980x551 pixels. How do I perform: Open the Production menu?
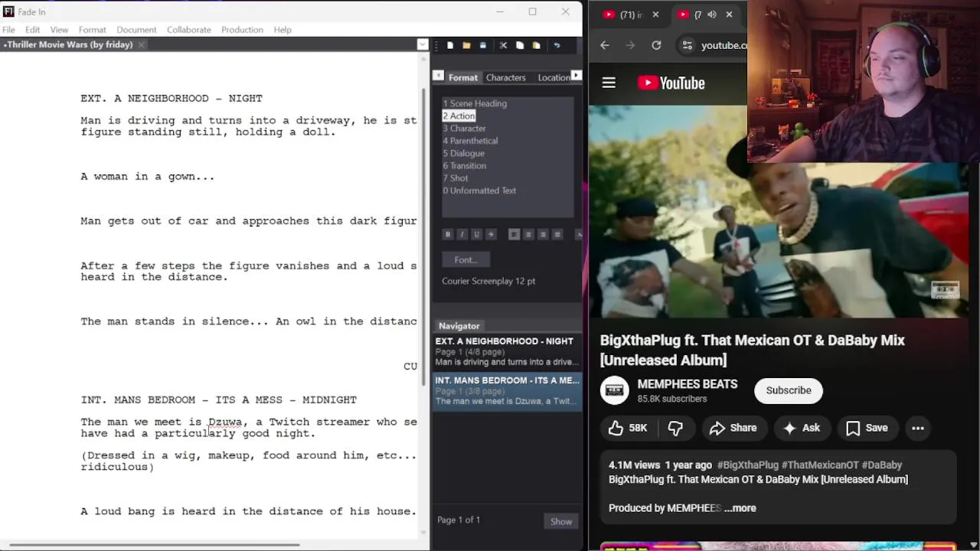point(242,30)
